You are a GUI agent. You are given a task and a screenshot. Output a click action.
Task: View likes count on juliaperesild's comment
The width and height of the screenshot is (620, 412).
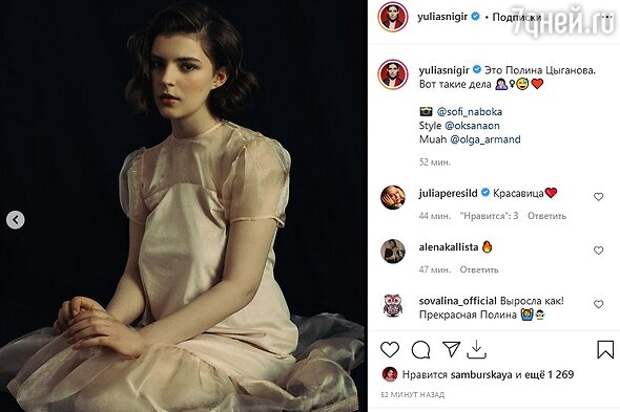[x=489, y=216]
